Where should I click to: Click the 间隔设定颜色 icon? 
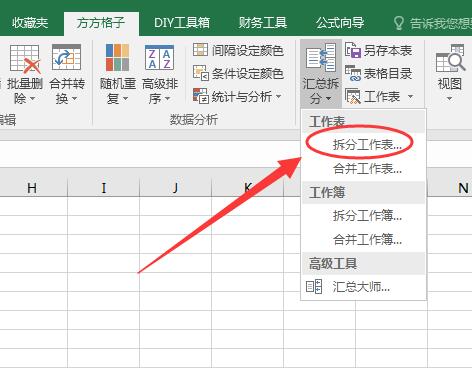click(x=200, y=50)
